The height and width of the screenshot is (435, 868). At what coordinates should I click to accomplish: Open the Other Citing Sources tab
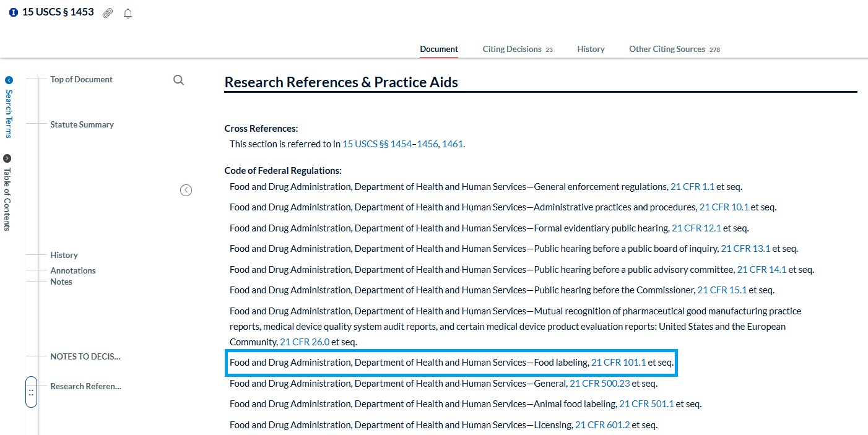(666, 49)
